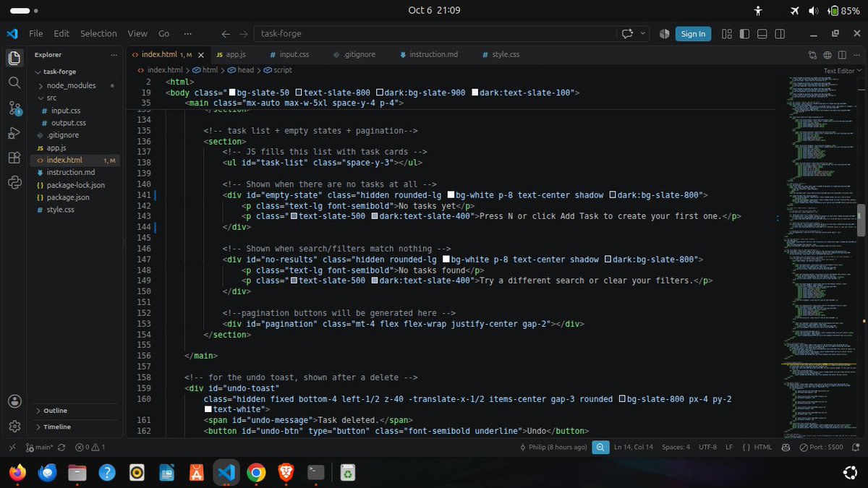Open Explorer panel more actions ellipsis
The image size is (868, 488).
click(x=114, y=54)
